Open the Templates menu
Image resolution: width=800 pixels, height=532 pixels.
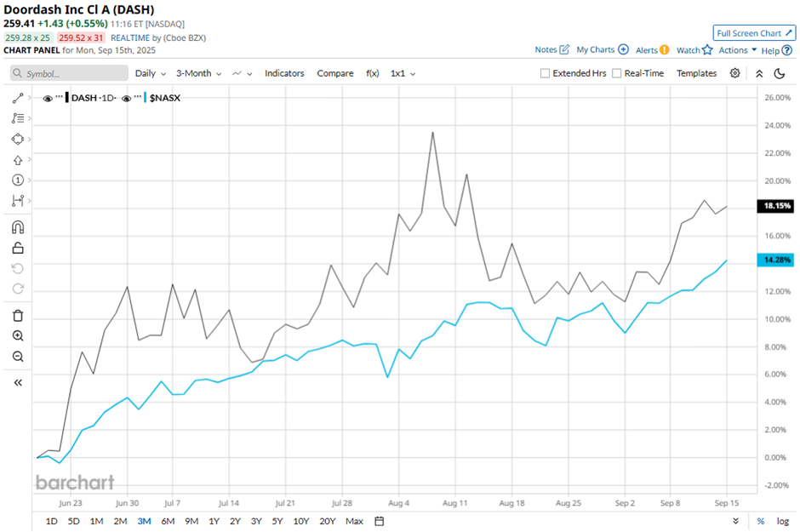(x=696, y=73)
